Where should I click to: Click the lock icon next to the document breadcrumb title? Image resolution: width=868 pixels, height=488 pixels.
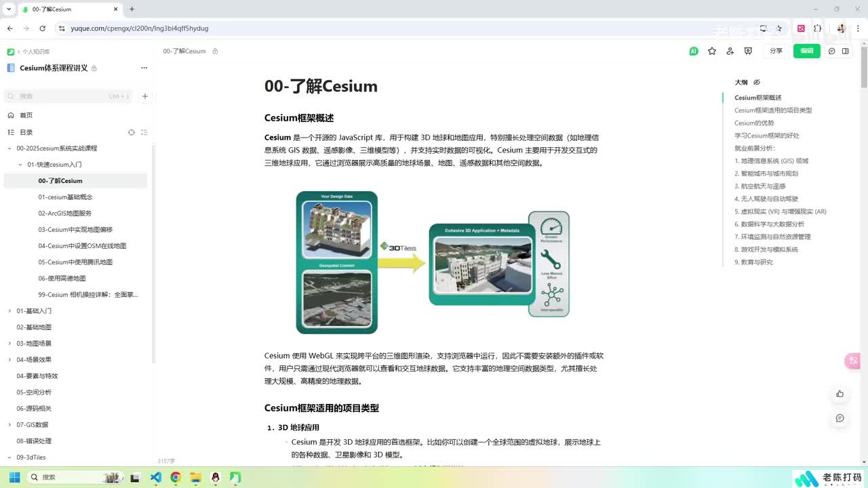(215, 51)
